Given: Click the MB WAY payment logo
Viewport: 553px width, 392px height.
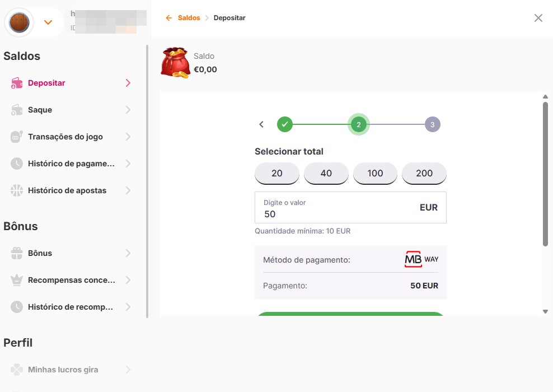Looking at the screenshot, I should point(421,259).
